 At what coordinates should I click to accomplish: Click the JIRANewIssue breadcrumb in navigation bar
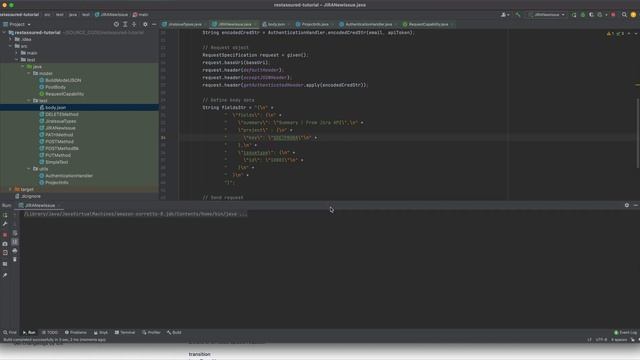click(111, 15)
